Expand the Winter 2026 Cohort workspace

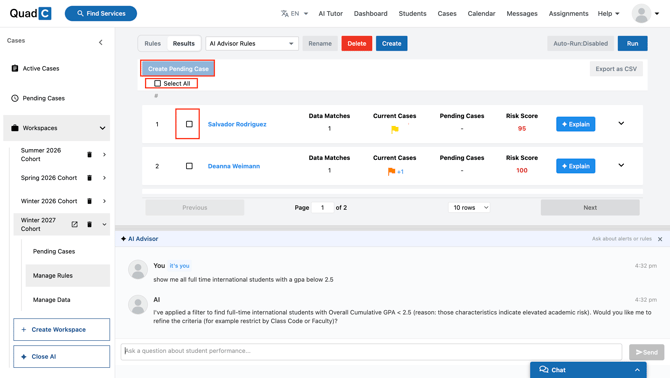tap(104, 201)
